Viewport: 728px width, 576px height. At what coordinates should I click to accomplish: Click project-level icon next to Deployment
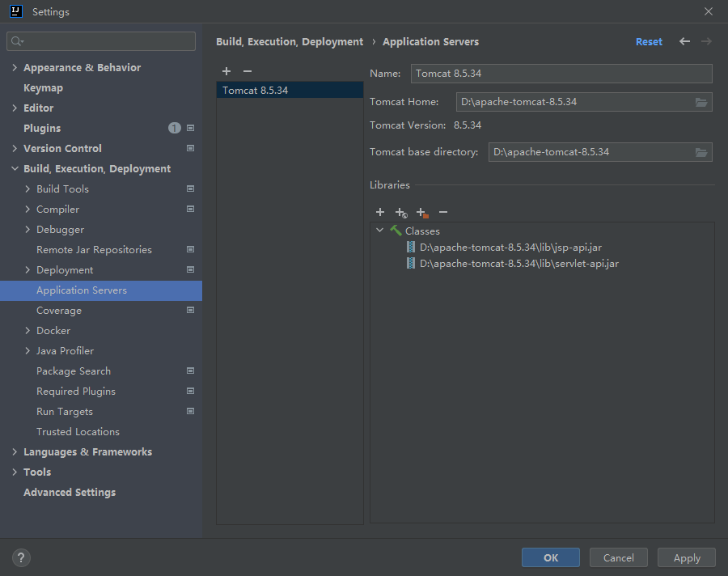190,269
